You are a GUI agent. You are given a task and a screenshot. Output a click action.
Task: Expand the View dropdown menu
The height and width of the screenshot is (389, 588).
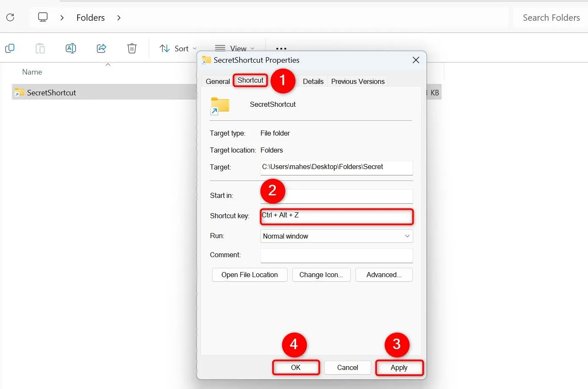[235, 48]
